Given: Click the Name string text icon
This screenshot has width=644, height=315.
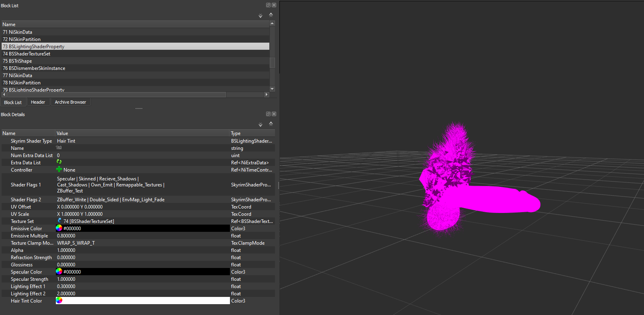Looking at the screenshot, I should (x=59, y=148).
